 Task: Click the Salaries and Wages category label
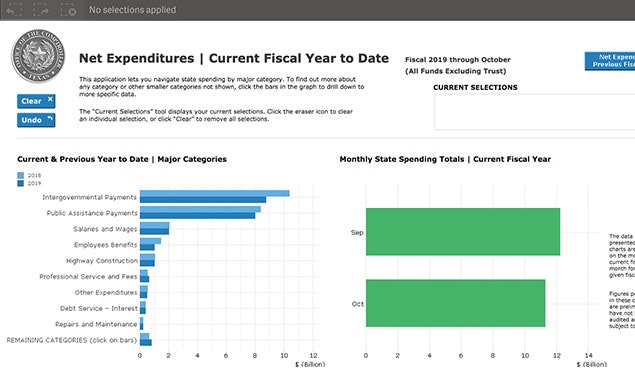click(105, 229)
